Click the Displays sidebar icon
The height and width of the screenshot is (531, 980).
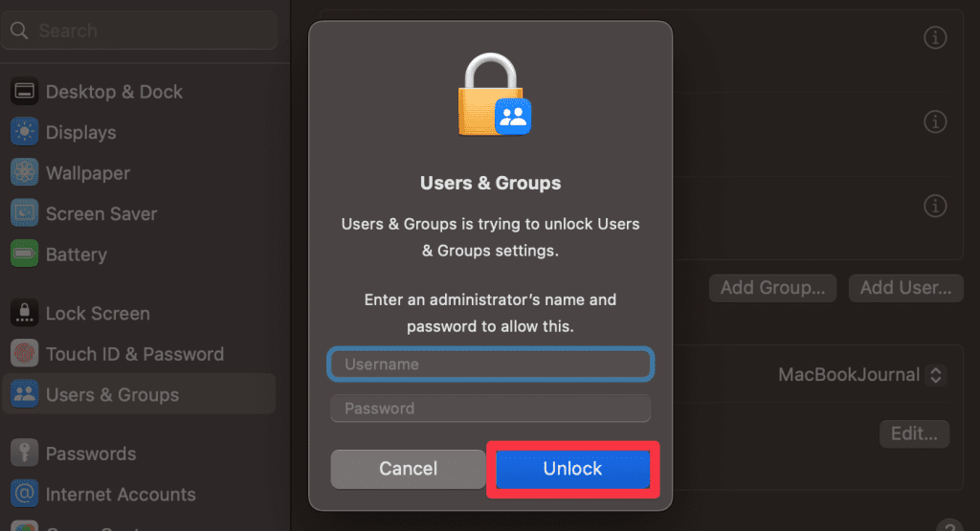[24, 132]
